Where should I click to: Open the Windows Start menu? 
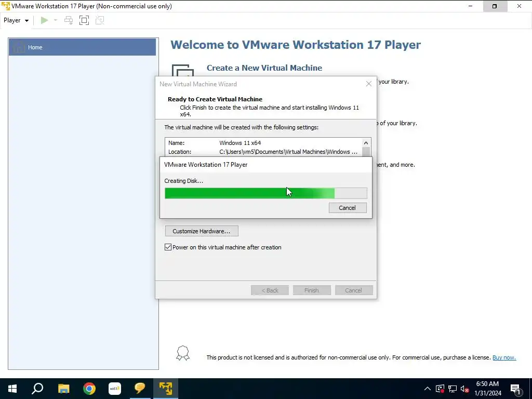pos(12,389)
